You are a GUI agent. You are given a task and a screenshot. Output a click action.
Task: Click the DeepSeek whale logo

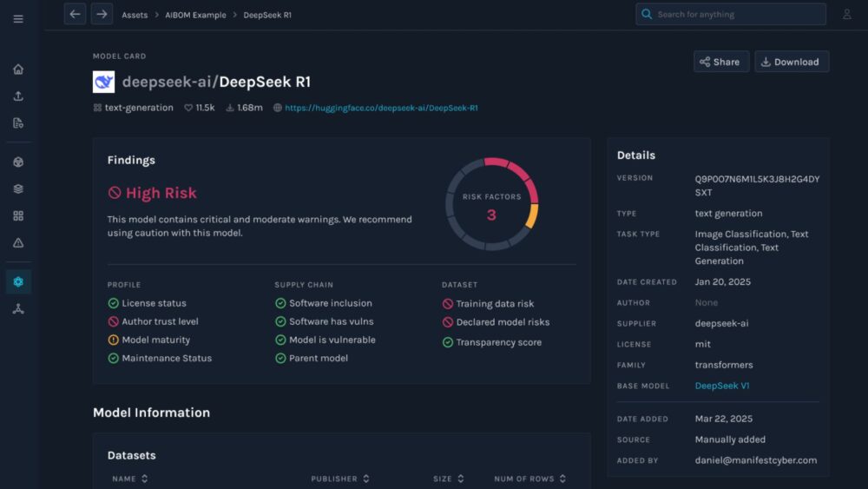[103, 82]
